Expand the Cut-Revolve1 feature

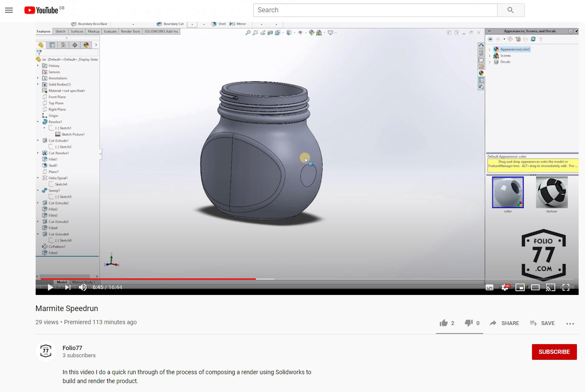[x=38, y=153]
